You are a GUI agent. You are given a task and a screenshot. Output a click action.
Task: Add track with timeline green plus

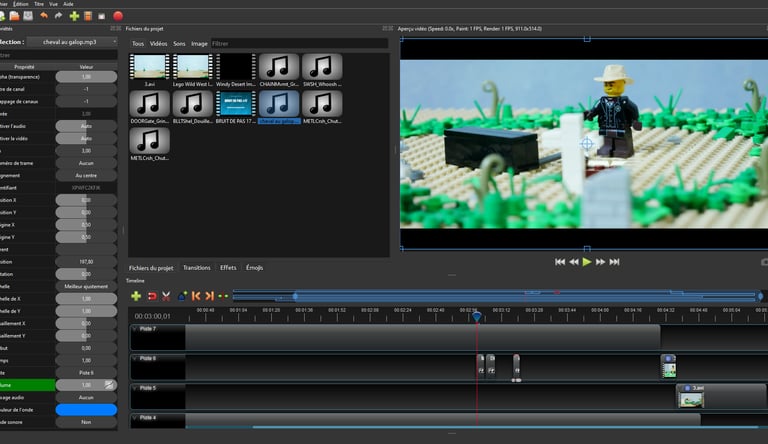(136, 296)
